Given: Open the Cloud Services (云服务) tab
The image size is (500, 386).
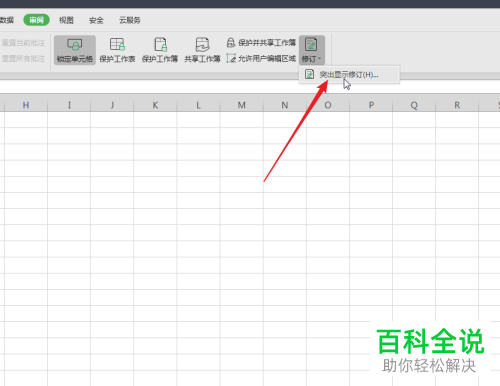Looking at the screenshot, I should point(130,20).
